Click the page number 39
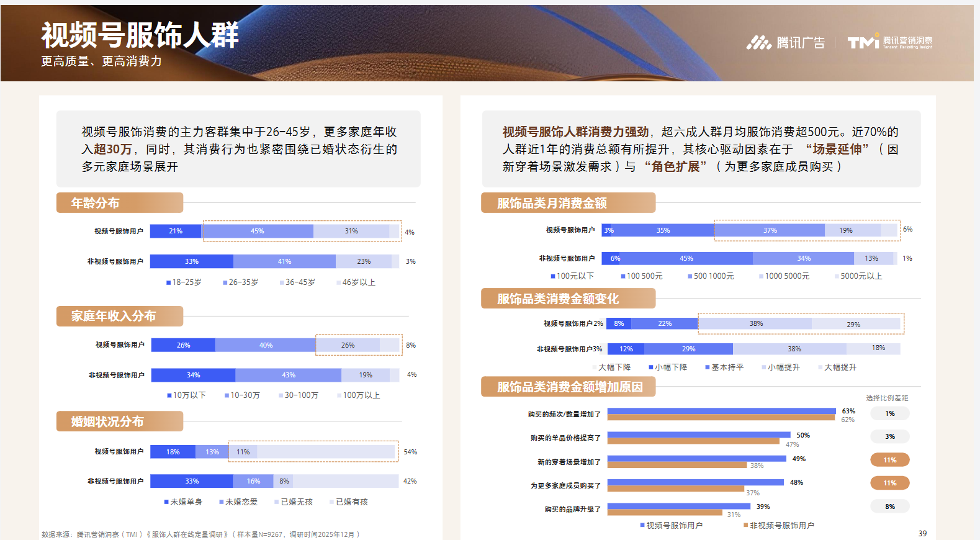 [x=922, y=533]
